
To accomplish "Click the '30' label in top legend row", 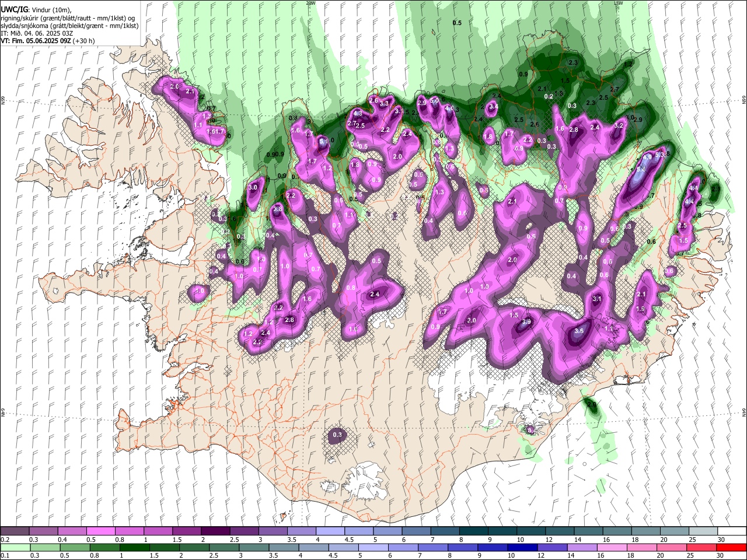I will coord(721,540).
